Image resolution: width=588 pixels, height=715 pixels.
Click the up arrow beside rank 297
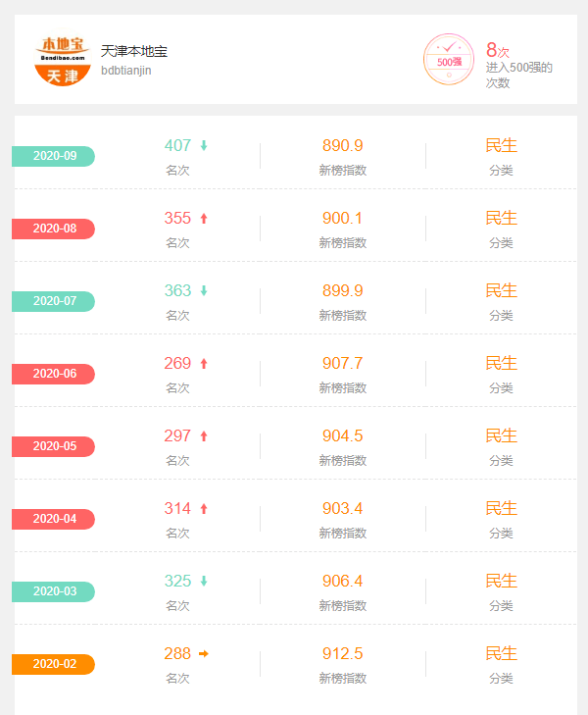tap(204, 436)
